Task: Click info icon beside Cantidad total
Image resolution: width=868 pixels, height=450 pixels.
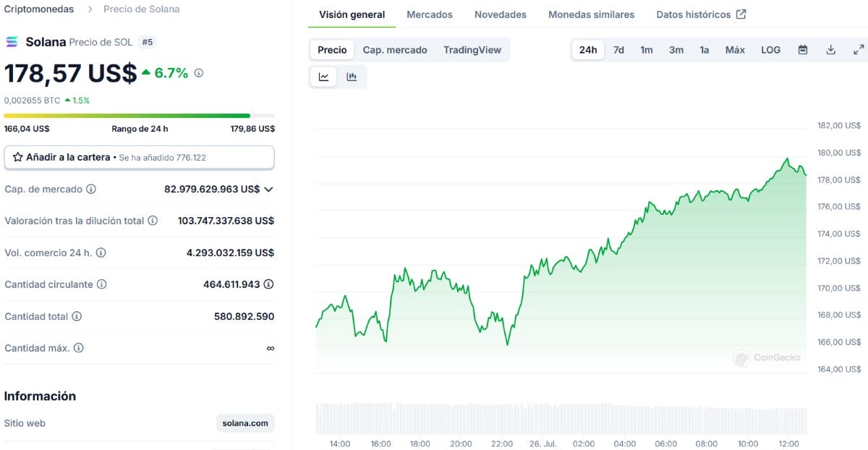Action: coord(77,316)
